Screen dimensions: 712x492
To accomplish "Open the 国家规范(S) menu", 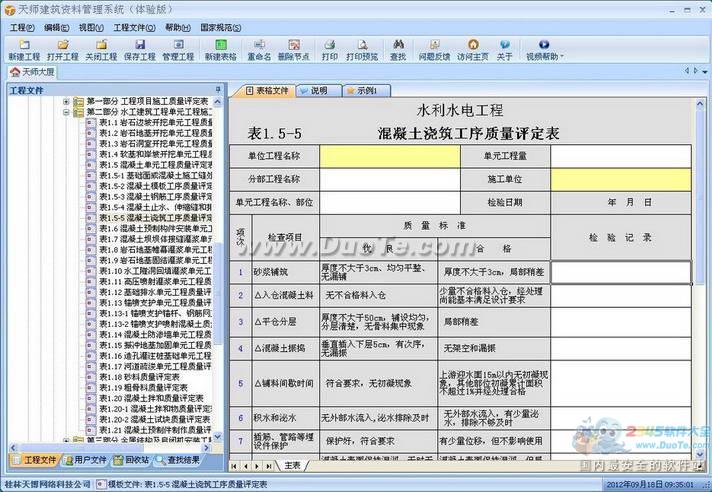I will pyautogui.click(x=221, y=28).
